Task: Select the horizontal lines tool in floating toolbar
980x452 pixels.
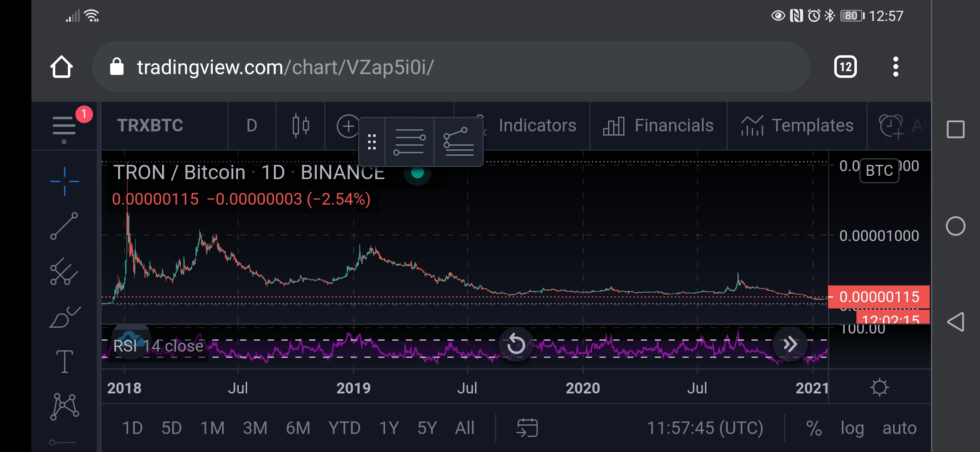Action: [410, 142]
